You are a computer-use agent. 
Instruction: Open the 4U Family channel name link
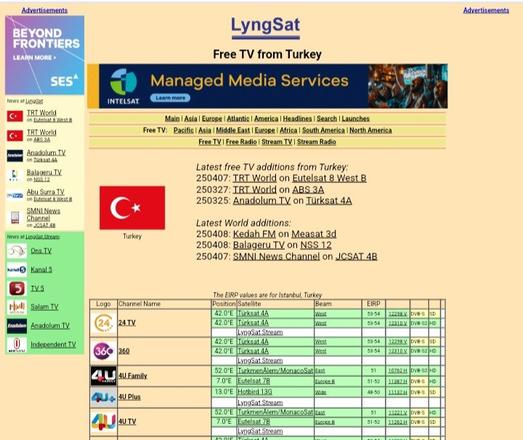click(x=133, y=376)
